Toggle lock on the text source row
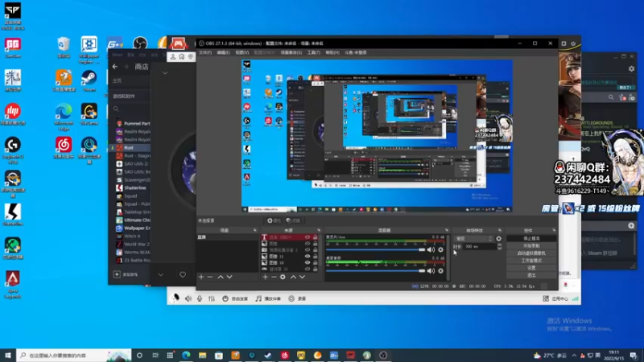 tap(316, 237)
